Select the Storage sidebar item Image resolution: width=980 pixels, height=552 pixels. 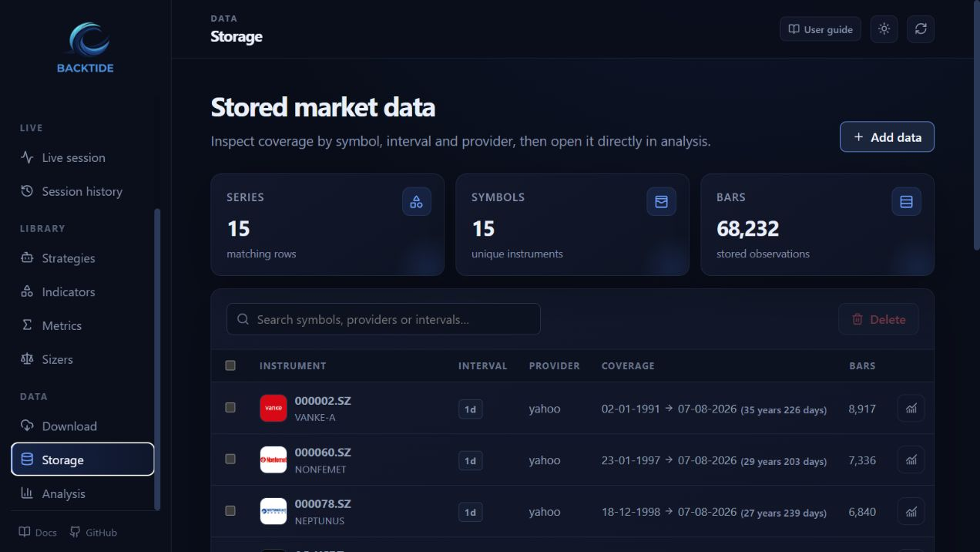82,459
